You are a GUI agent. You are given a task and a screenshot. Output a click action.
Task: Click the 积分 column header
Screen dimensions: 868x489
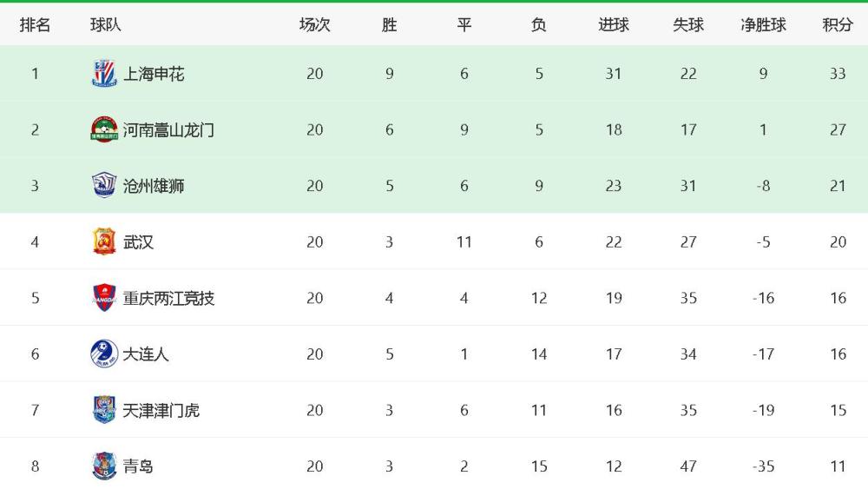837,25
